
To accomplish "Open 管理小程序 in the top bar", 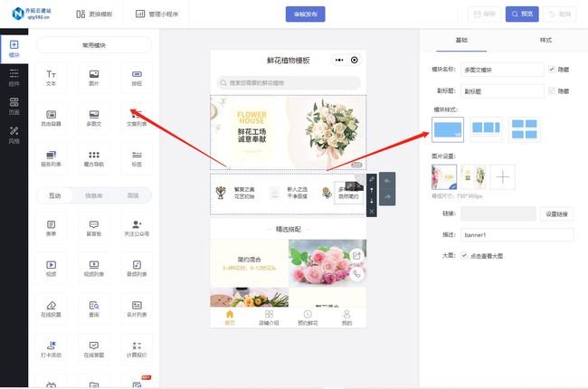I will [x=156, y=14].
